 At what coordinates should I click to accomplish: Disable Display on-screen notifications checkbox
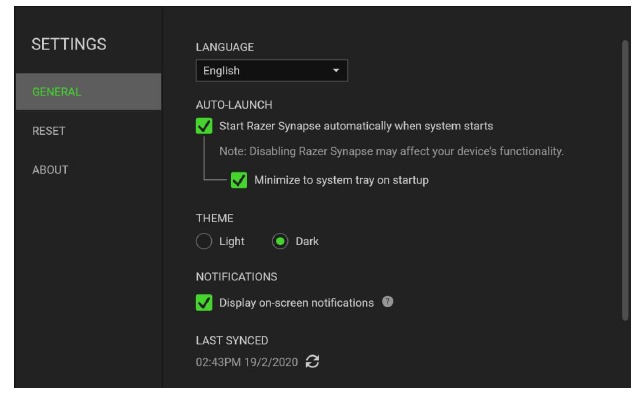[x=204, y=303]
